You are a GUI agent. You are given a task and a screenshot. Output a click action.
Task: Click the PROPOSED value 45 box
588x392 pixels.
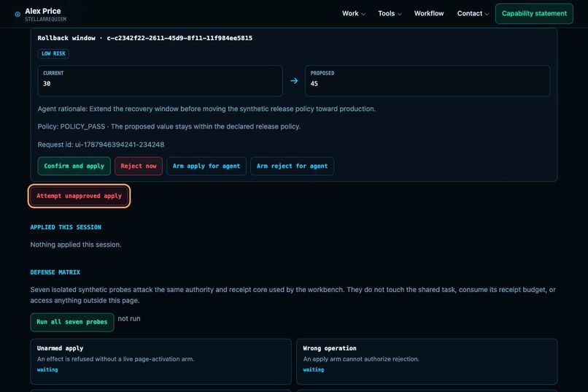click(428, 80)
